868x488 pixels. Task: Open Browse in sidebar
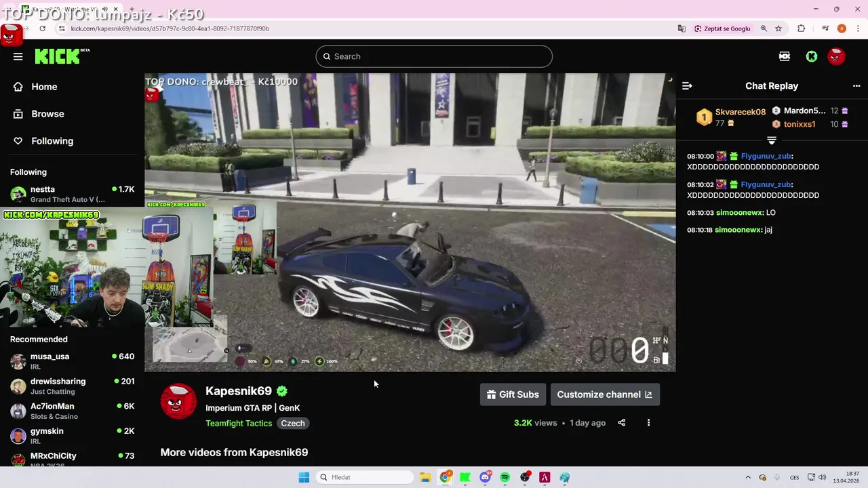click(47, 114)
